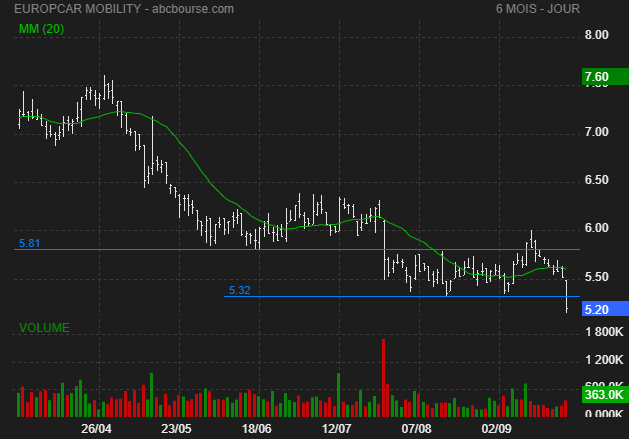Click the 1 200K volume axis value
The width and height of the screenshot is (629, 439).
pos(604,360)
